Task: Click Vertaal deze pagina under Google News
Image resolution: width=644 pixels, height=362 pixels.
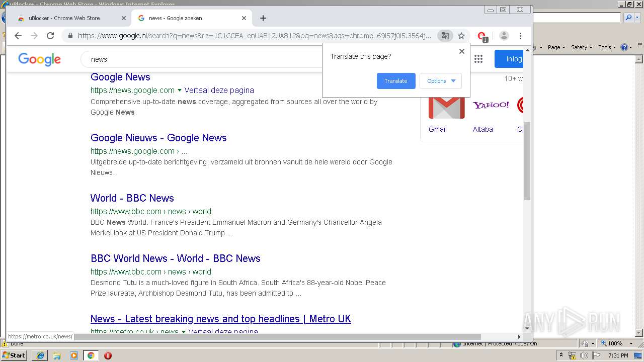Action: tap(219, 90)
